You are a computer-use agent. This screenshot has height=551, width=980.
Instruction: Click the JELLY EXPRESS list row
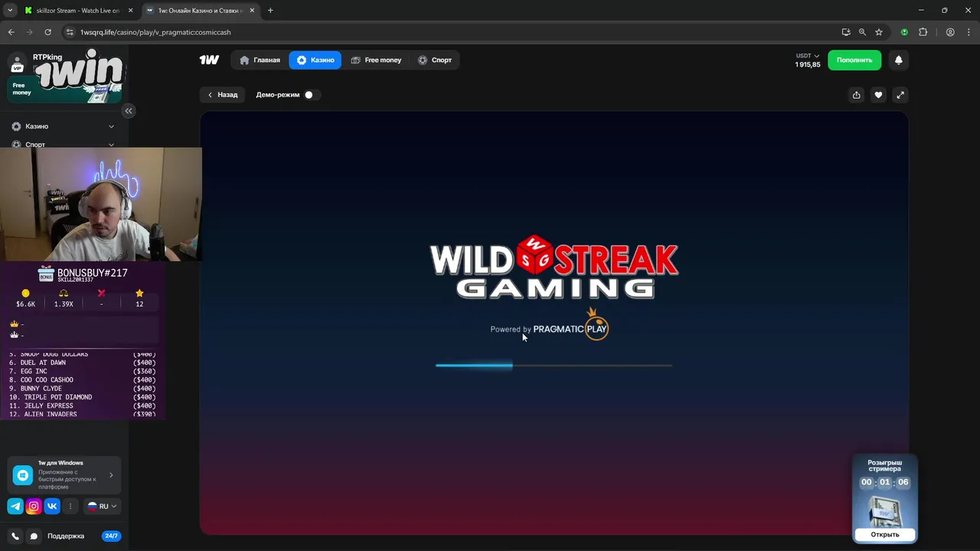tap(83, 406)
